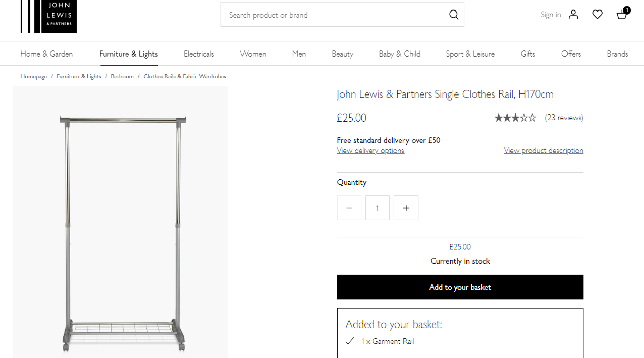The height and width of the screenshot is (358, 644).
Task: Select the Furniture & Lights menu
Action: click(129, 54)
